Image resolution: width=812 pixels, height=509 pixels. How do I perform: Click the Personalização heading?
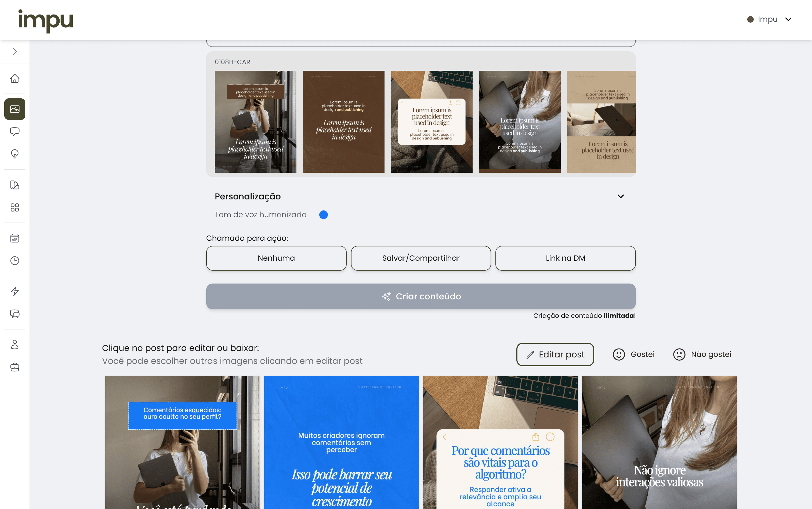[248, 197]
